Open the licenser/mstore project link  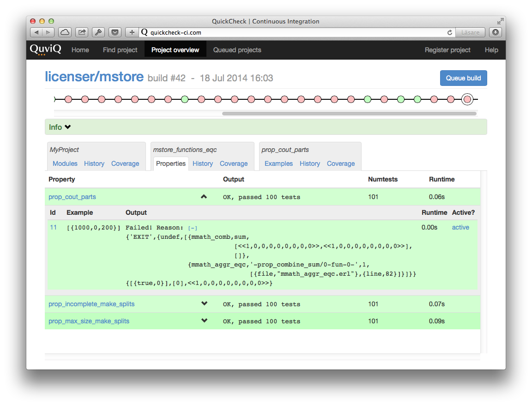pyautogui.click(x=94, y=77)
